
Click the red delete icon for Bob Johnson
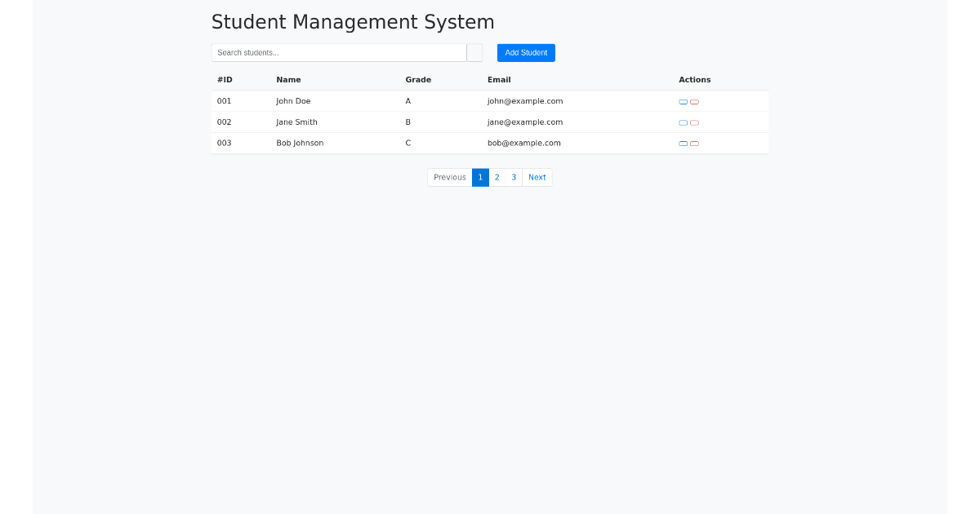pyautogui.click(x=694, y=143)
